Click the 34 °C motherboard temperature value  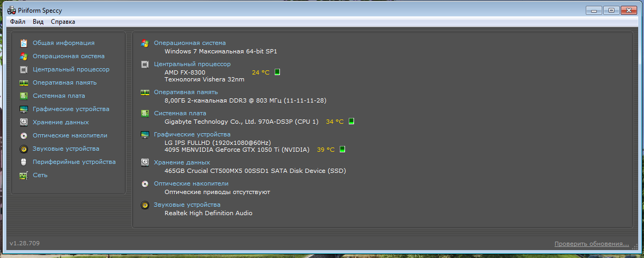coord(334,122)
